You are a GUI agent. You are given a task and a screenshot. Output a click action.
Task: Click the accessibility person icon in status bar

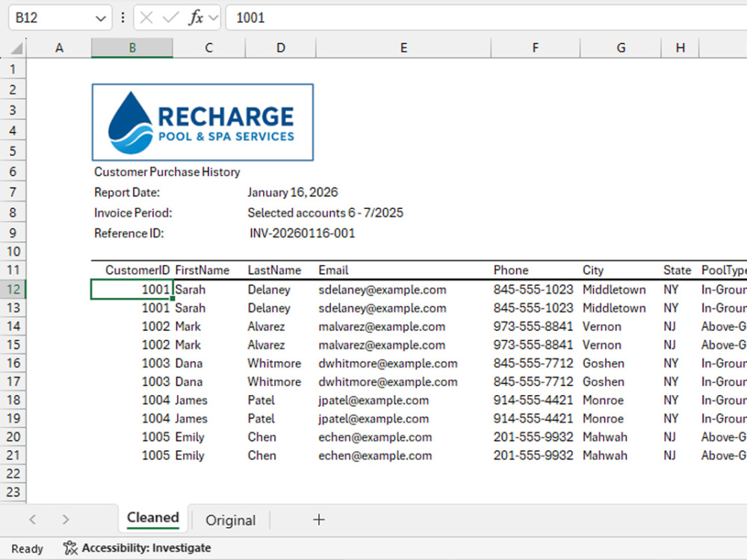tap(70, 548)
